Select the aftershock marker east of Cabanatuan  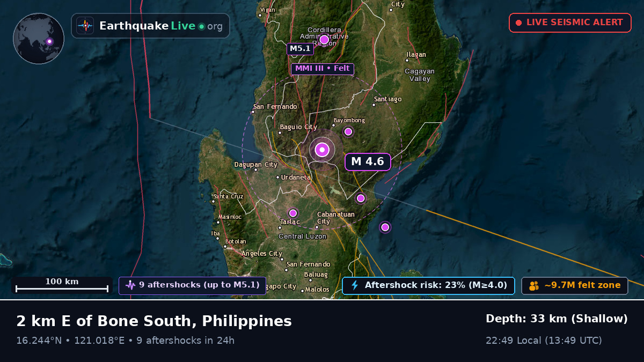361,198
